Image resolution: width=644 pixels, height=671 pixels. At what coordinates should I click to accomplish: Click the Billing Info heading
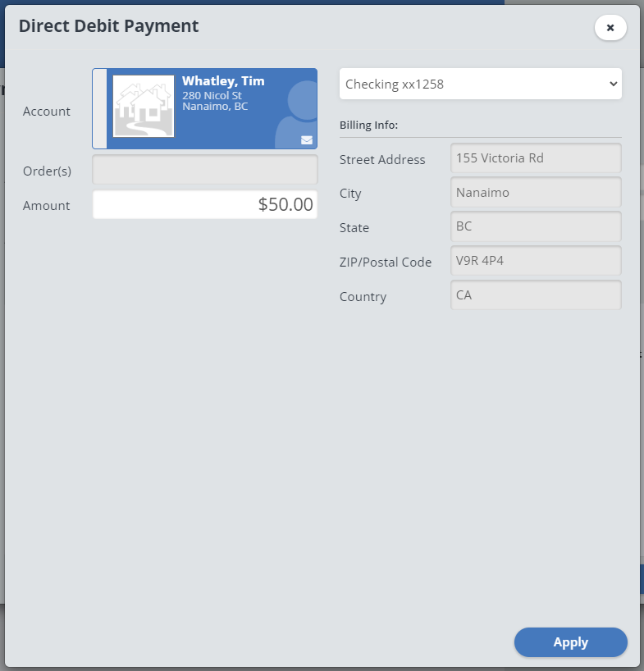(x=368, y=126)
